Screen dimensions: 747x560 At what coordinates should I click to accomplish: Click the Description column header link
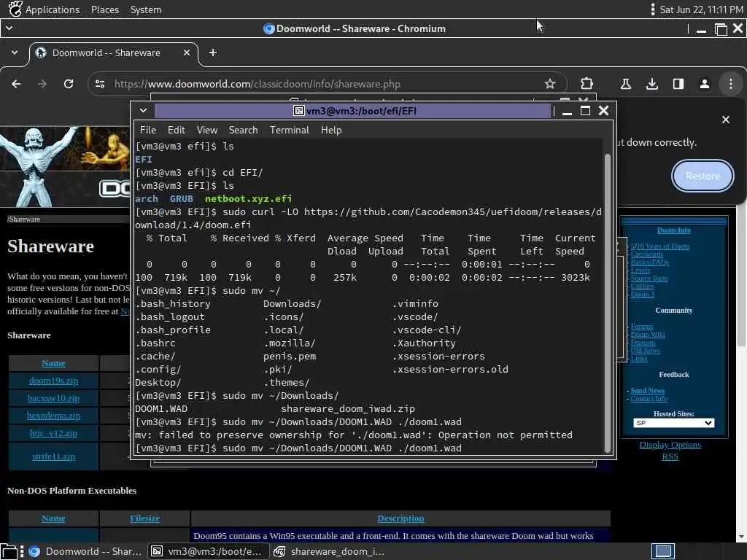[x=400, y=518]
